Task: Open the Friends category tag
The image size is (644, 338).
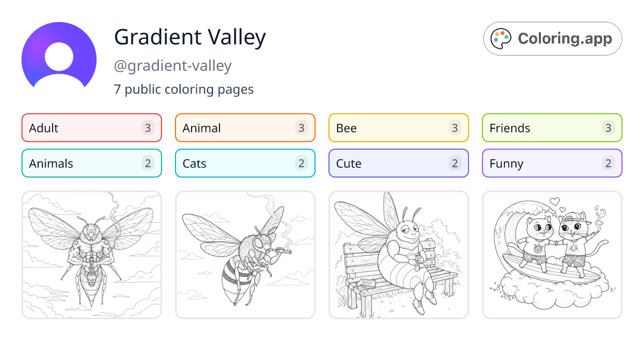Action: [x=552, y=128]
